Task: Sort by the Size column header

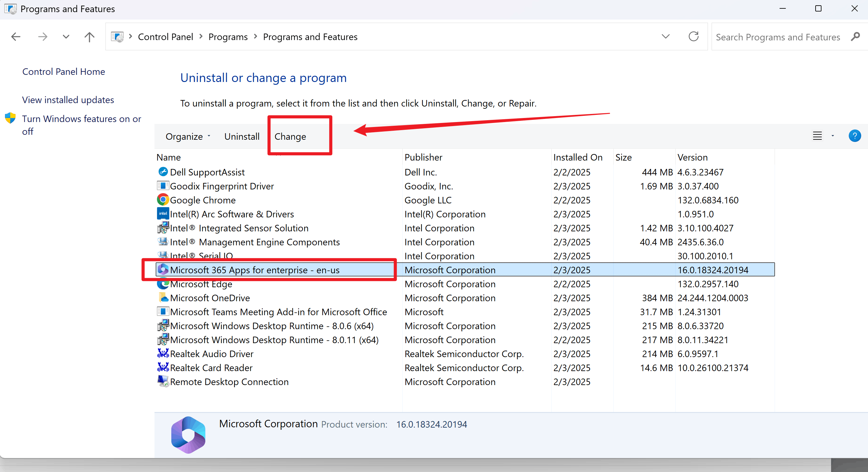Action: pos(644,157)
